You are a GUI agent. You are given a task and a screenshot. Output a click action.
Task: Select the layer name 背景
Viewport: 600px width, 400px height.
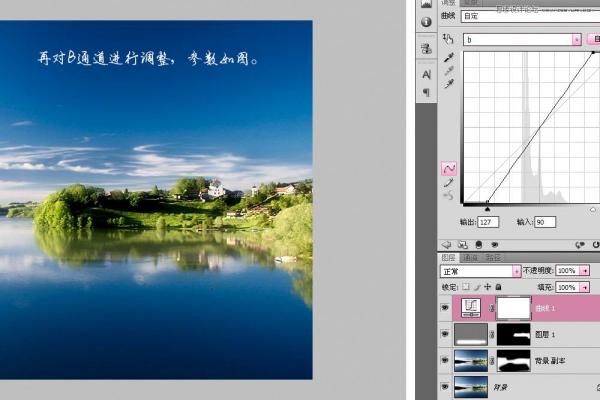(x=500, y=387)
